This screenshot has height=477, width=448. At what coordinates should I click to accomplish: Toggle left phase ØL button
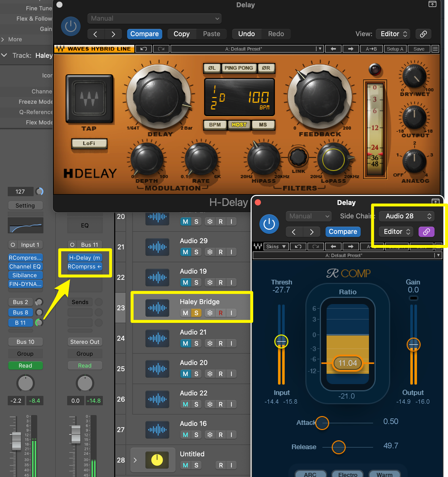pyautogui.click(x=212, y=68)
